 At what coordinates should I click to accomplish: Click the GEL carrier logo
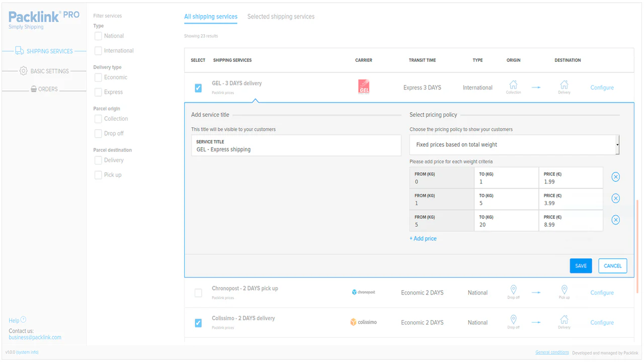coord(364,87)
